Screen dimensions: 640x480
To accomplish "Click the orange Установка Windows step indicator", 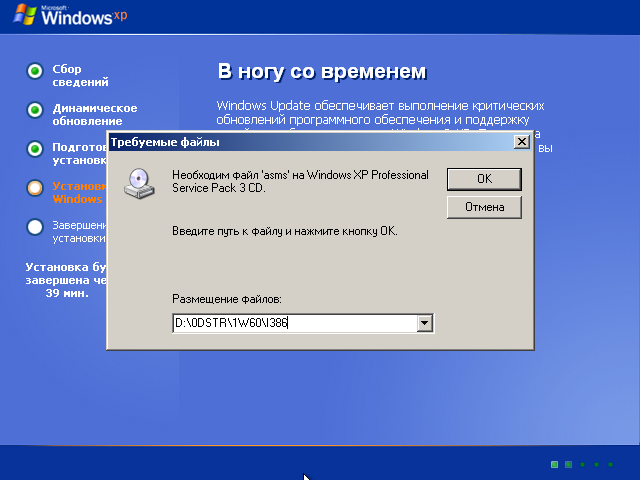I will pyautogui.click(x=35, y=188).
